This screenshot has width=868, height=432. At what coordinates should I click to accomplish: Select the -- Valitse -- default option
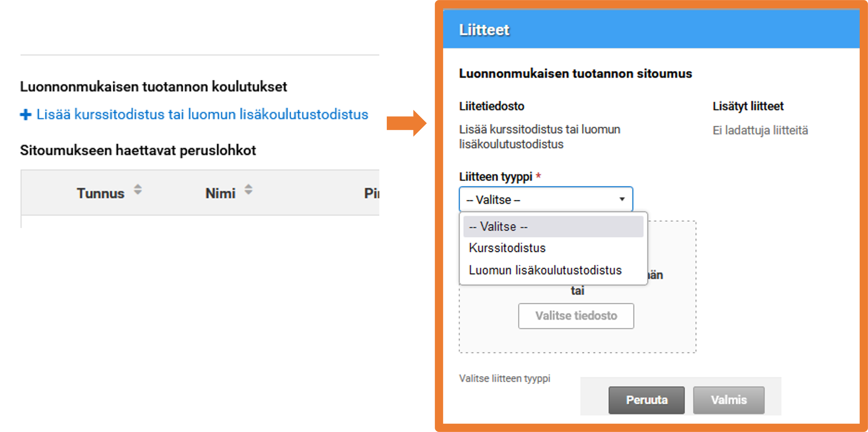pos(497,226)
